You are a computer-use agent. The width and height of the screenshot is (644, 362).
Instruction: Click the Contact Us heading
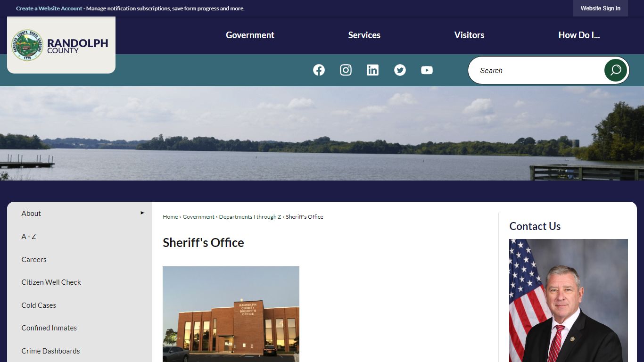click(x=535, y=226)
